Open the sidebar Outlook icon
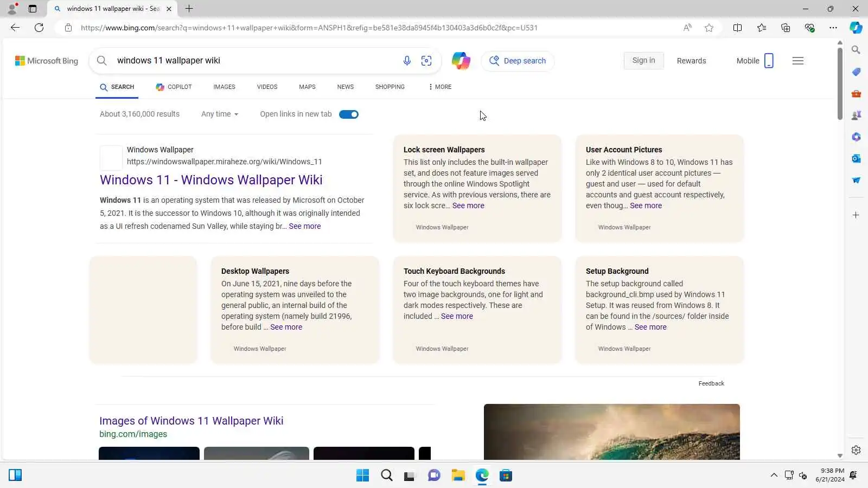This screenshot has height=488, width=868. [x=856, y=158]
